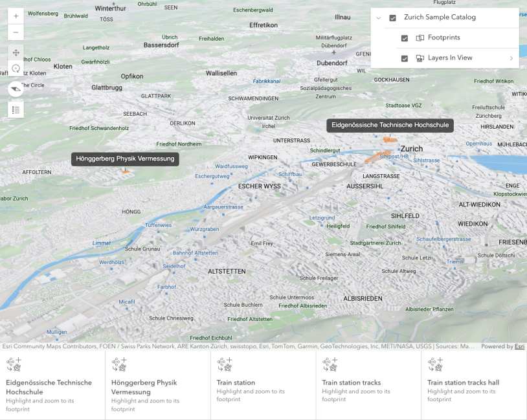Reset the compass orientation
This screenshot has height=420, width=527.
(x=16, y=89)
